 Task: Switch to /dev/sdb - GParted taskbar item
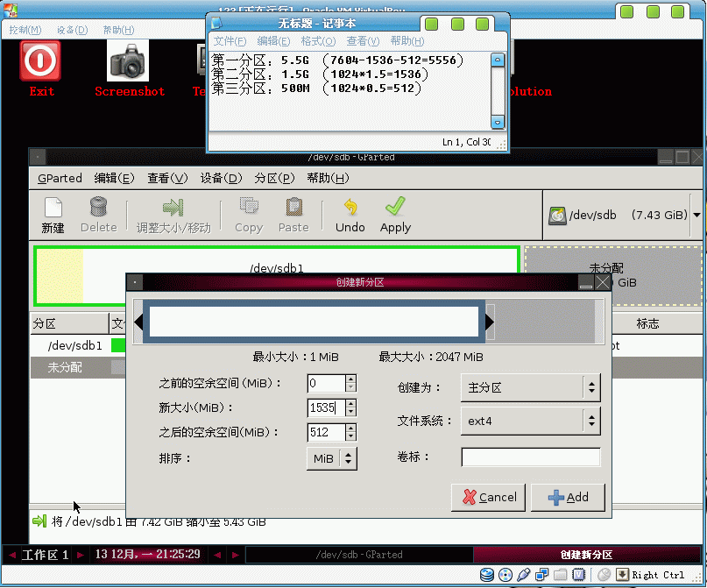click(x=359, y=555)
